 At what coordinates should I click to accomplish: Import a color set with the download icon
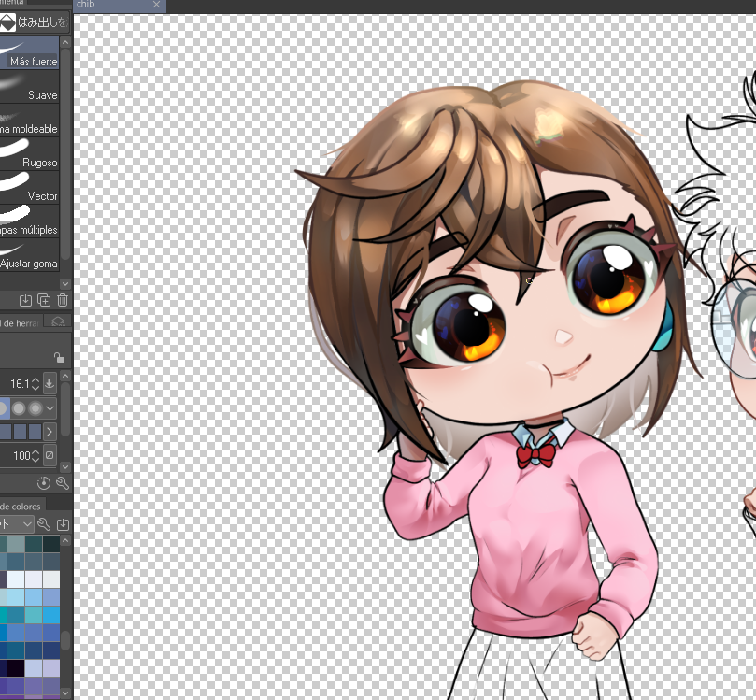coord(63,522)
